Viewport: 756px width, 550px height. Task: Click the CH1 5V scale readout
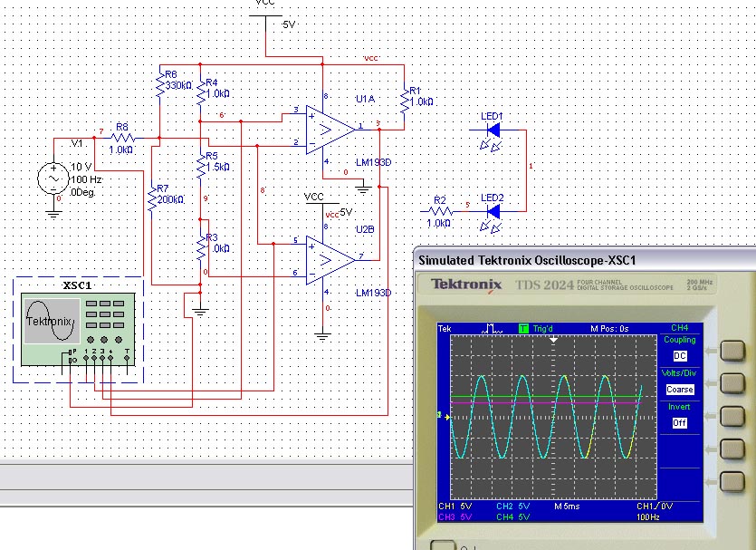tap(455, 507)
